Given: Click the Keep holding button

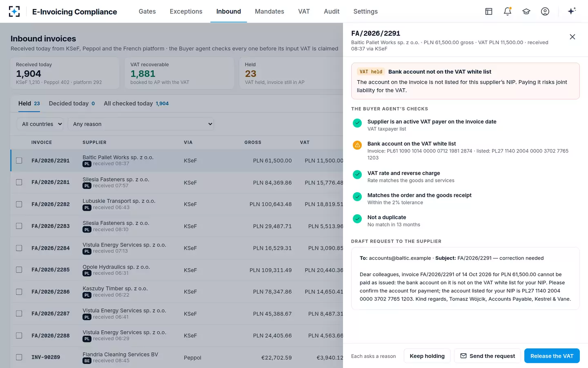Looking at the screenshot, I should [x=427, y=356].
